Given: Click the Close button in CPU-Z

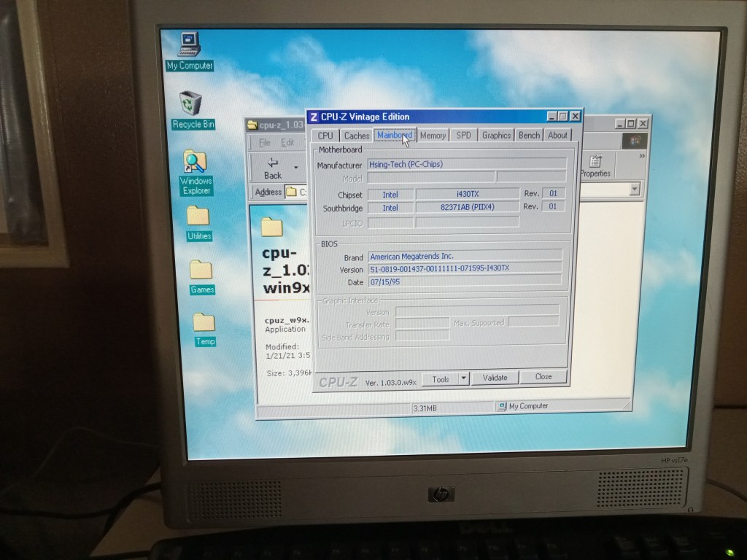Looking at the screenshot, I should (543, 377).
